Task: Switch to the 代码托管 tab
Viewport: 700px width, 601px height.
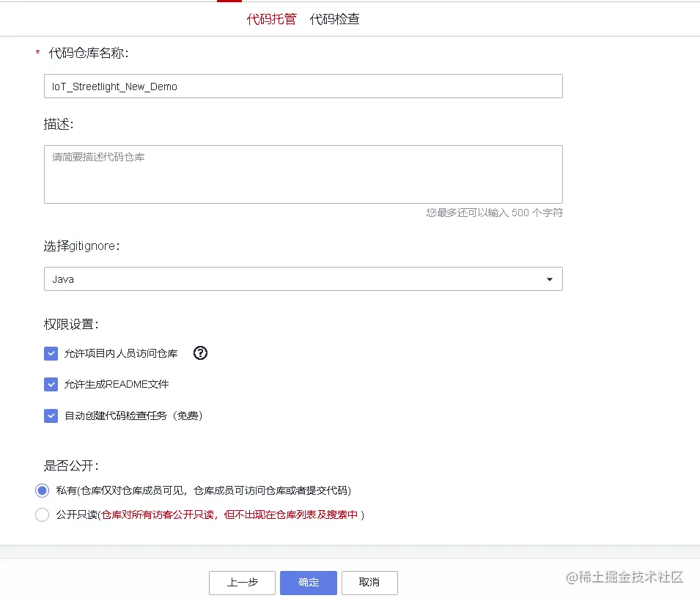Action: (x=271, y=19)
